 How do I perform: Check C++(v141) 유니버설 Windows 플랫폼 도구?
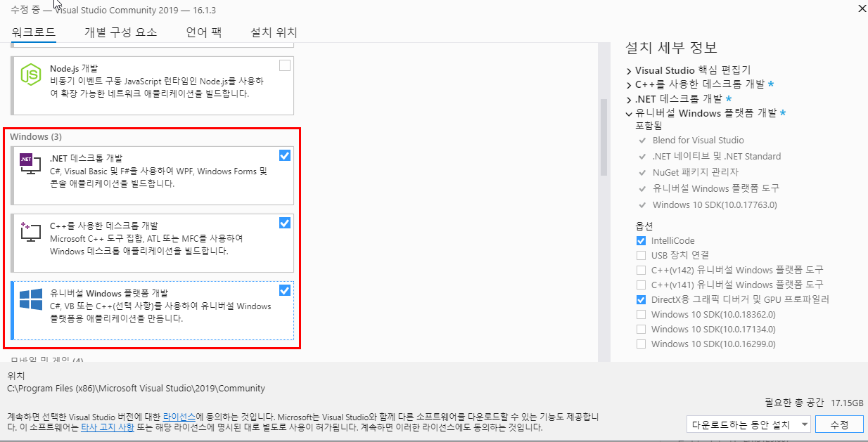tap(641, 285)
